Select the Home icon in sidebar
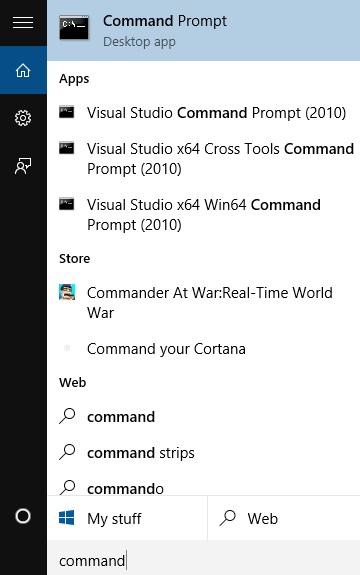The height and width of the screenshot is (575, 360). 23,70
